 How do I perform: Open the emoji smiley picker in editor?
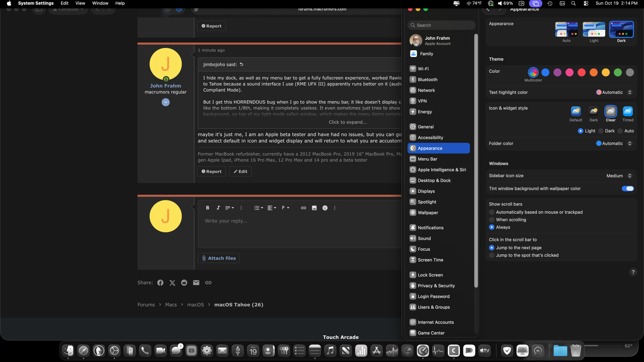325,208
